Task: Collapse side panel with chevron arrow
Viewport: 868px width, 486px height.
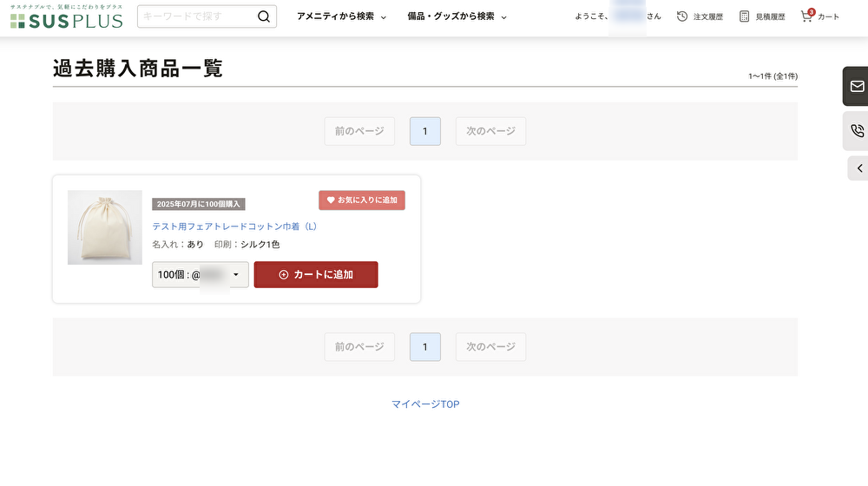Action: pos(858,168)
